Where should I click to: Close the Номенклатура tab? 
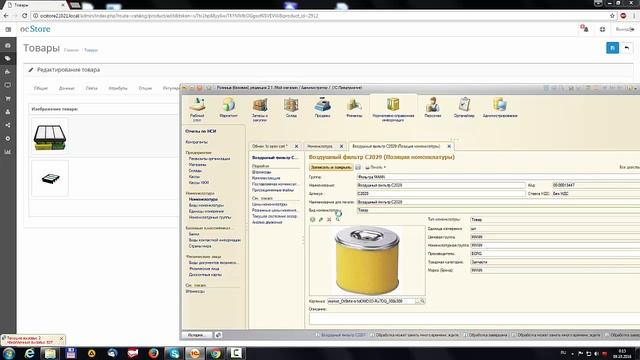pos(342,146)
